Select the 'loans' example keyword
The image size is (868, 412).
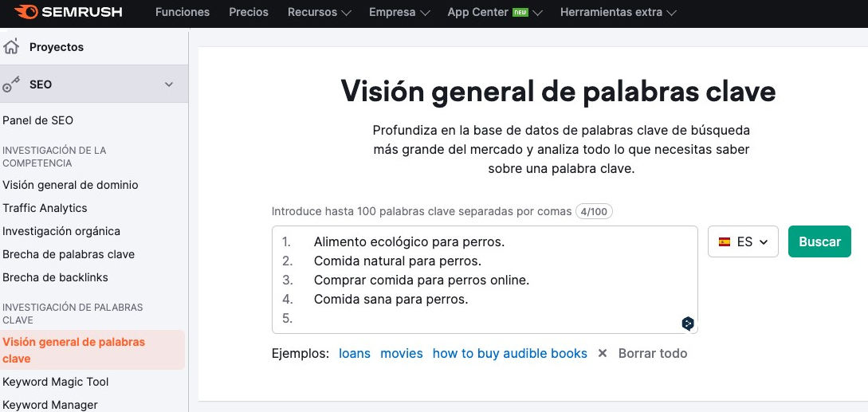pyautogui.click(x=355, y=353)
